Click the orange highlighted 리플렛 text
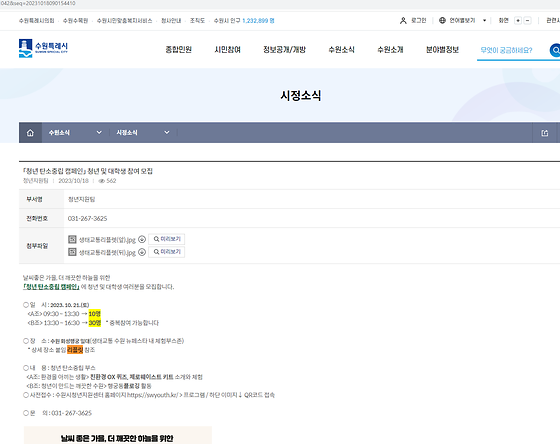The image size is (560, 444). pos(75,350)
